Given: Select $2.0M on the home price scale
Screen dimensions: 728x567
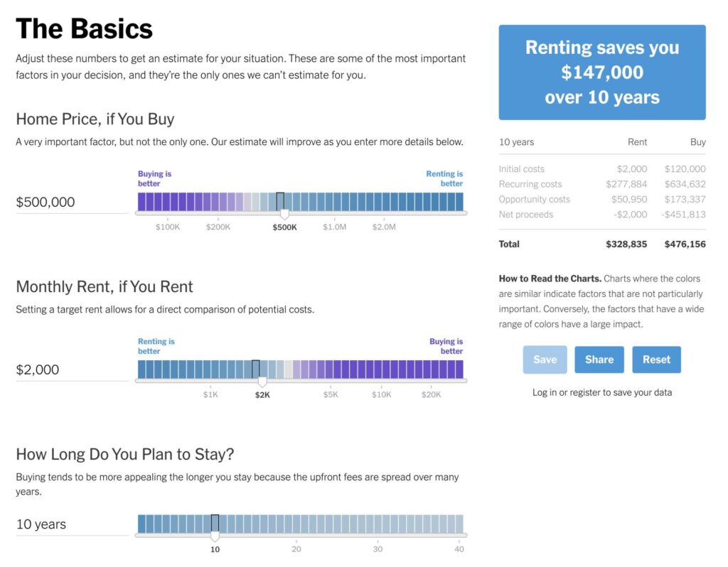Looking at the screenshot, I should point(384,227).
